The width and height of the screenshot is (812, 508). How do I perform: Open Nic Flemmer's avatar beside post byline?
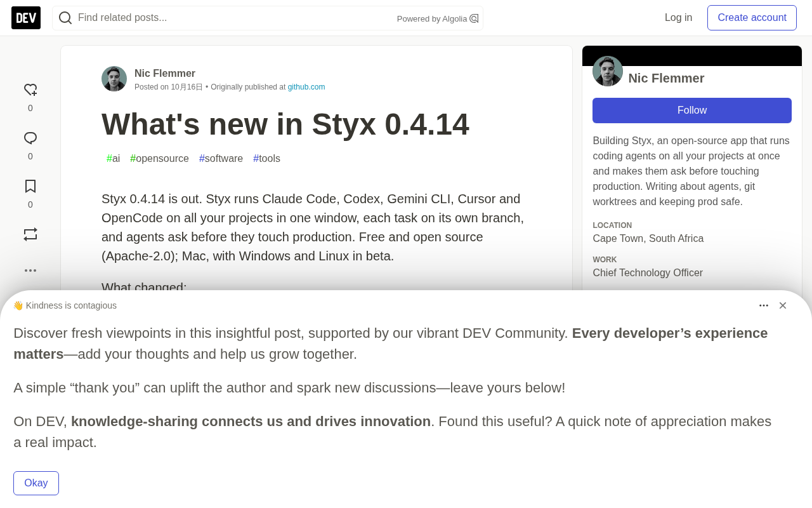[114, 79]
